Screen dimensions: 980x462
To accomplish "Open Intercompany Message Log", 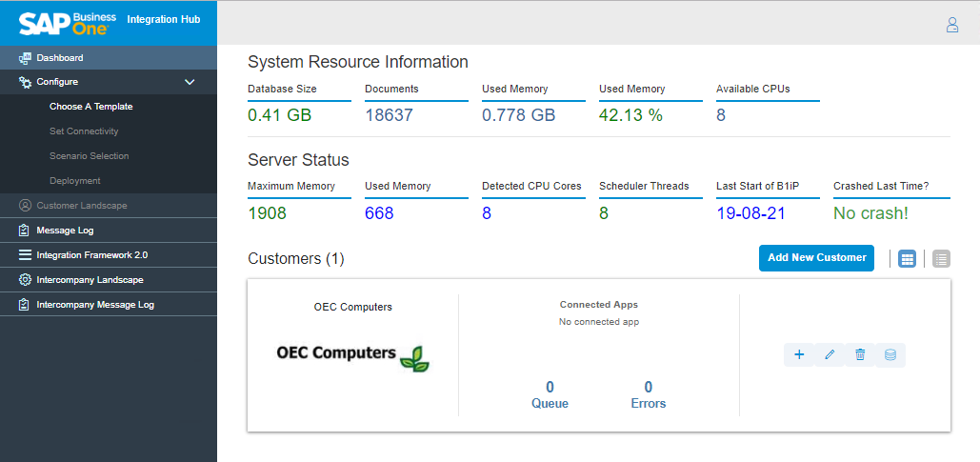I will [94, 305].
